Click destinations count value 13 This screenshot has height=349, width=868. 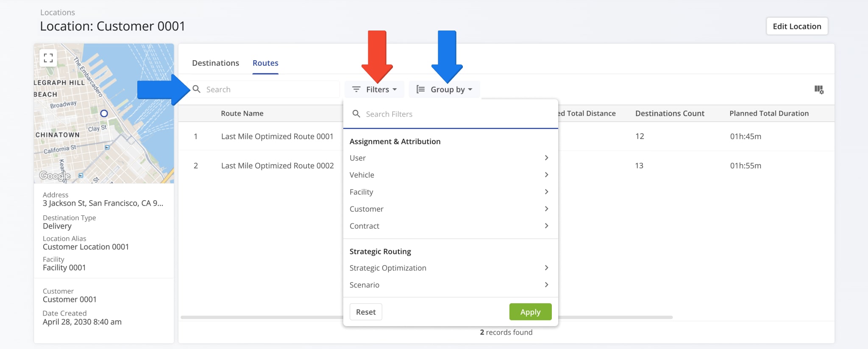click(639, 165)
